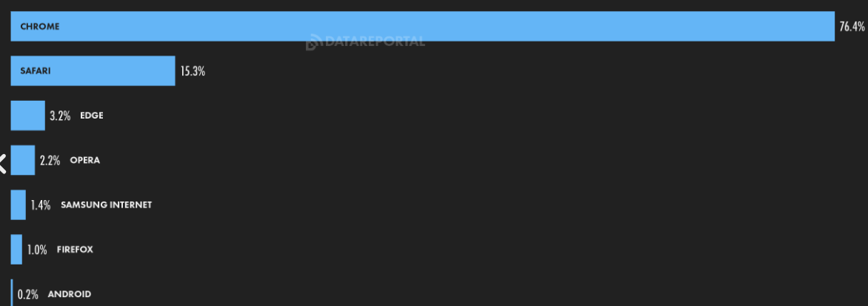The image size is (868, 306).
Task: Click the thin Android bar
Action: 12,293
